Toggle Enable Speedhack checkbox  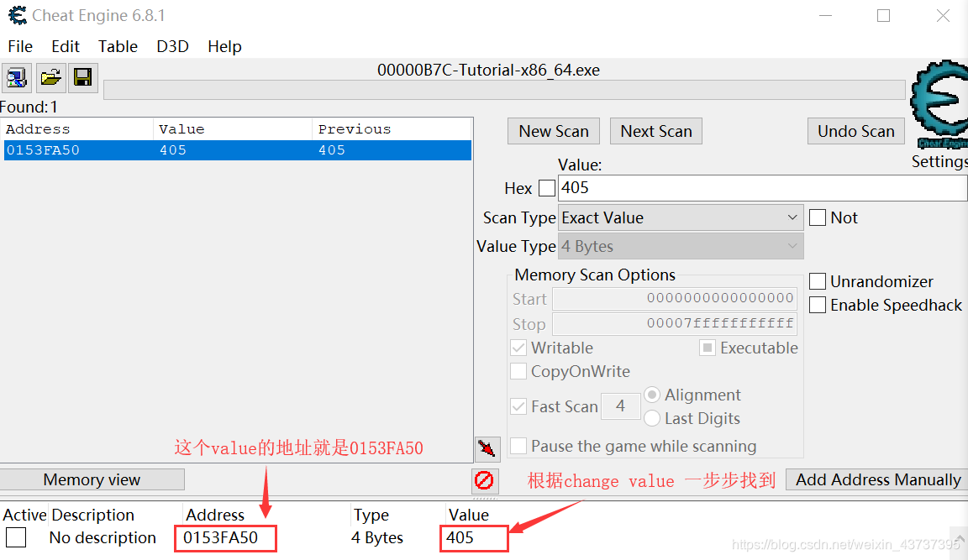point(818,305)
